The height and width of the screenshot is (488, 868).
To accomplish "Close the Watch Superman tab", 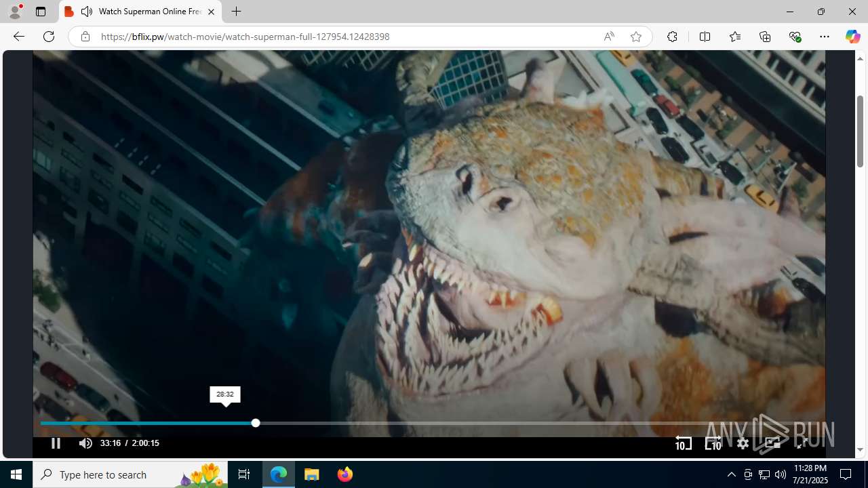I will point(211,12).
